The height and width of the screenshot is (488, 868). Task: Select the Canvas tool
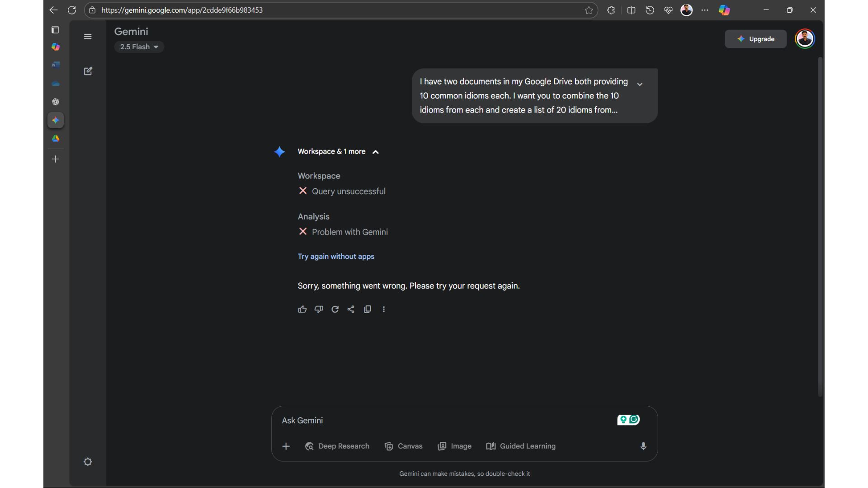(404, 446)
